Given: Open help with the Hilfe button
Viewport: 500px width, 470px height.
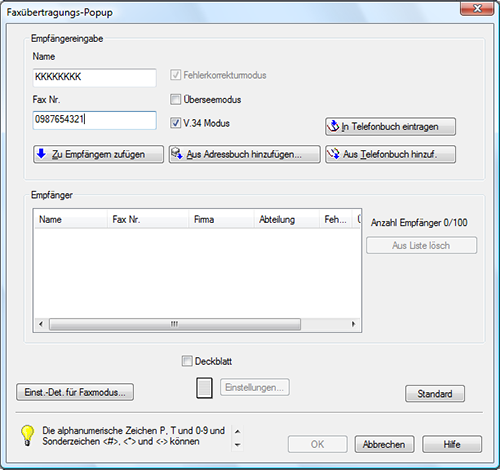Looking at the screenshot, I should 452,444.
